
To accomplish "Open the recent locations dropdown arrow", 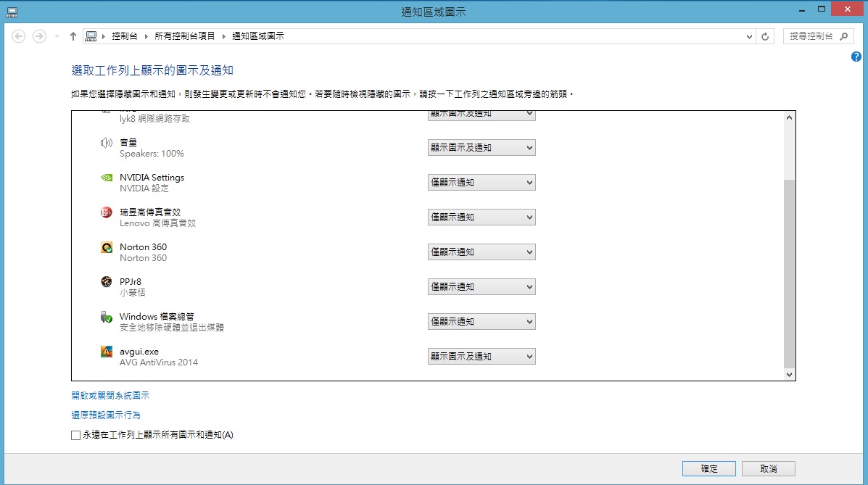I will (57, 36).
